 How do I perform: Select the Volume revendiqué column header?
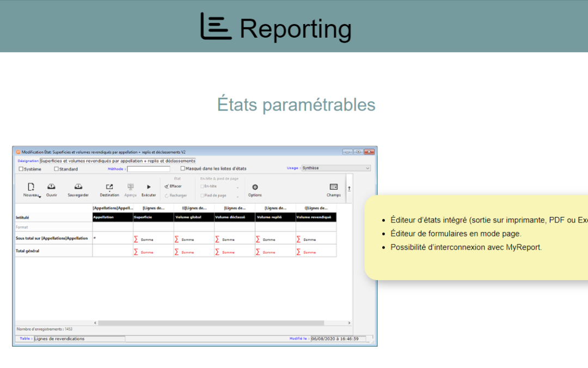316,217
